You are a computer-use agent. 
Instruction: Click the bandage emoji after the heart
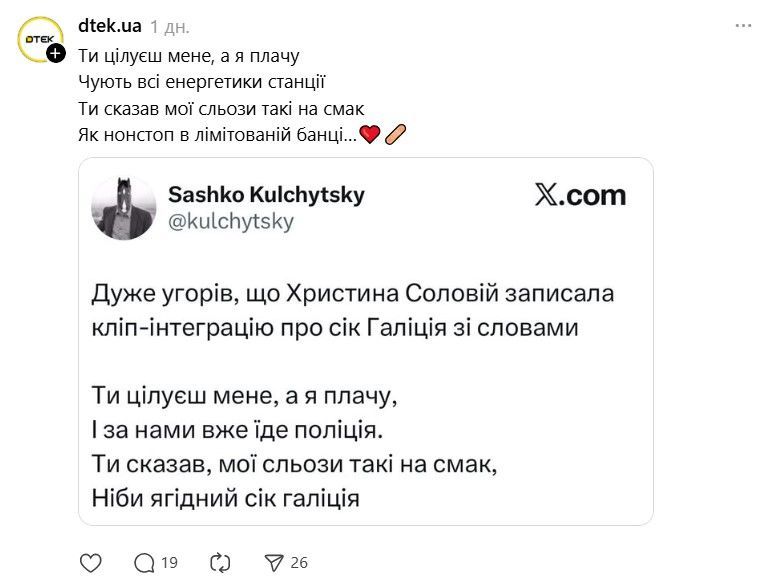(395, 135)
